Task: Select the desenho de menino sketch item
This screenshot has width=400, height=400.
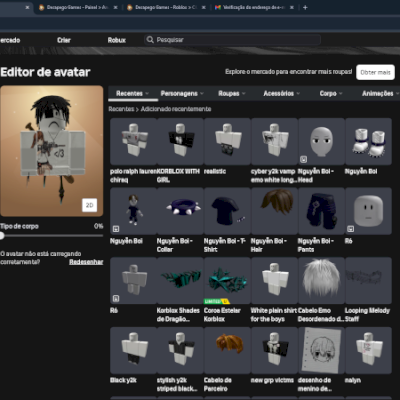Action: [321, 350]
